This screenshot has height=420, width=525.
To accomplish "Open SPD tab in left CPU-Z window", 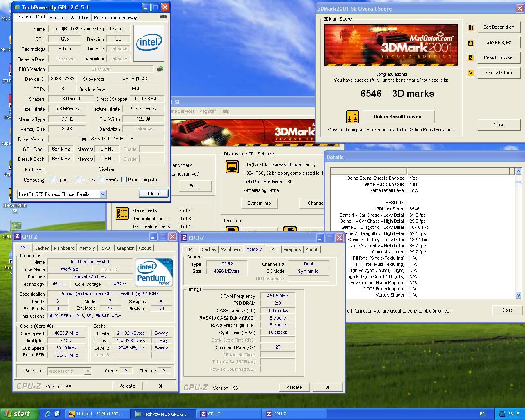I will point(106,248).
